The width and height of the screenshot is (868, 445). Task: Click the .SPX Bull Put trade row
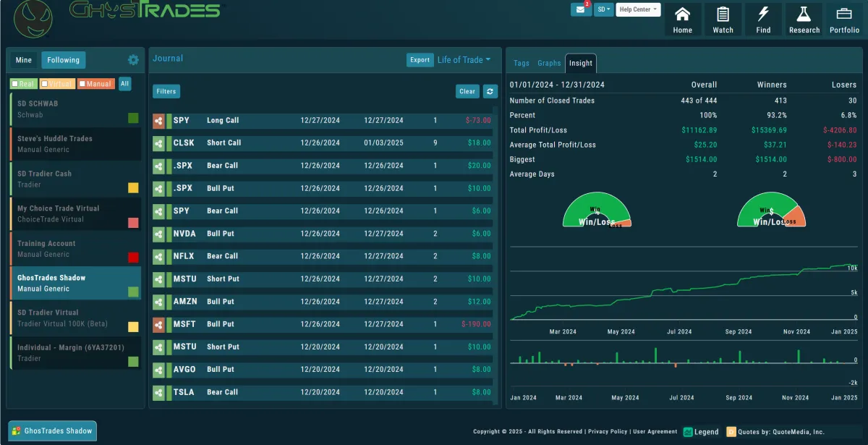click(323, 188)
